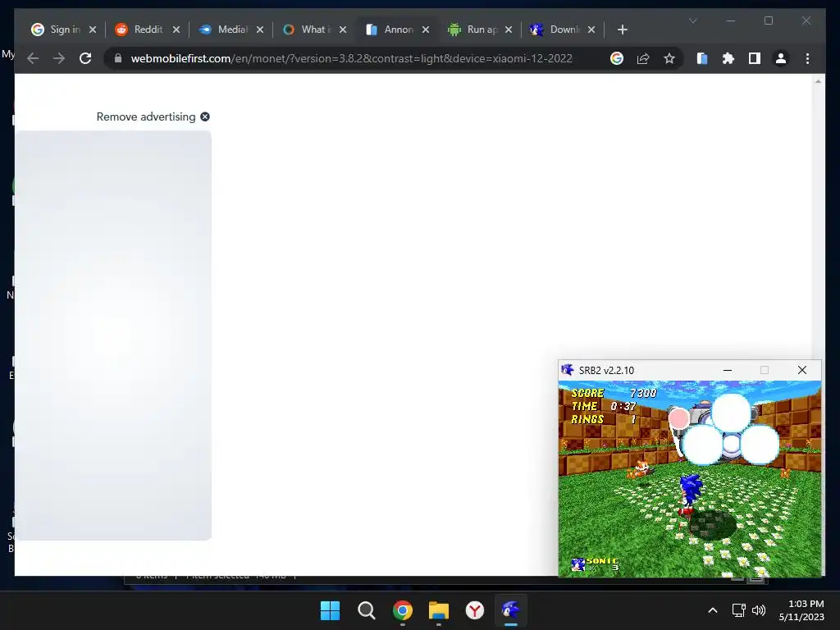Image resolution: width=840 pixels, height=630 pixels.
Task: Go forward to the next page
Action: [x=59, y=58]
